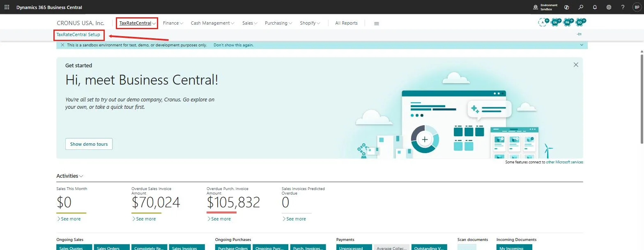The height and width of the screenshot is (250, 644).
Task: Close the Get started banner
Action: (576, 65)
